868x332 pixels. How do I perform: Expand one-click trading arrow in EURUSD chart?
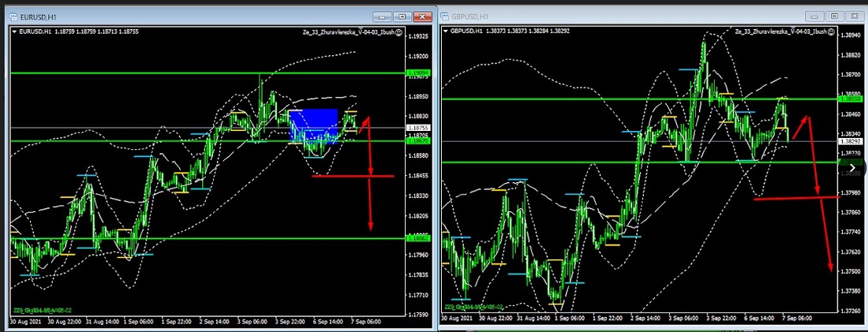pyautogui.click(x=14, y=32)
